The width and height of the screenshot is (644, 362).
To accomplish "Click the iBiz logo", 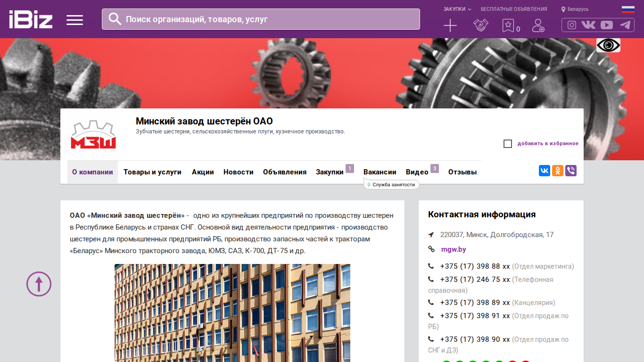I will [x=31, y=19].
